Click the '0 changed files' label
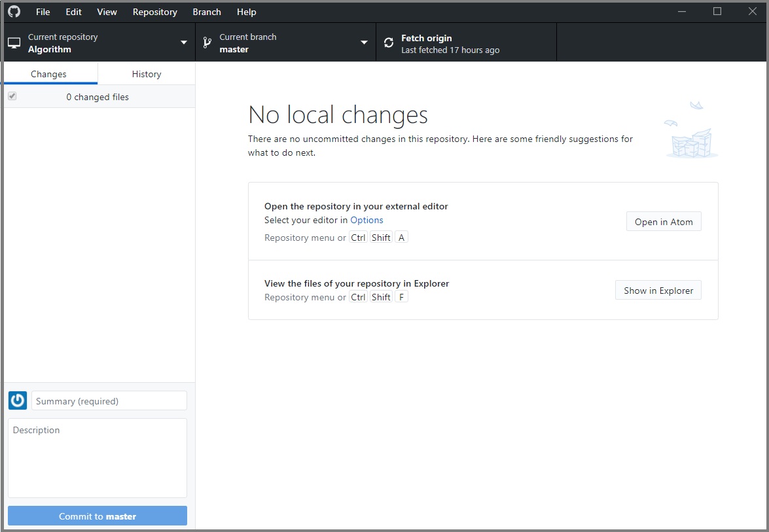769x532 pixels. (x=98, y=97)
